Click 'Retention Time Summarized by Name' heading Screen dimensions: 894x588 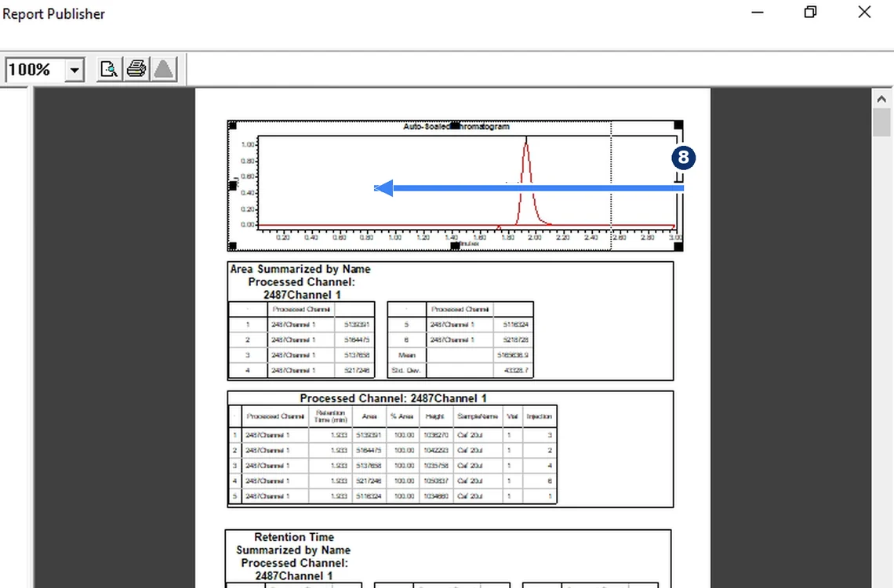coord(293,543)
